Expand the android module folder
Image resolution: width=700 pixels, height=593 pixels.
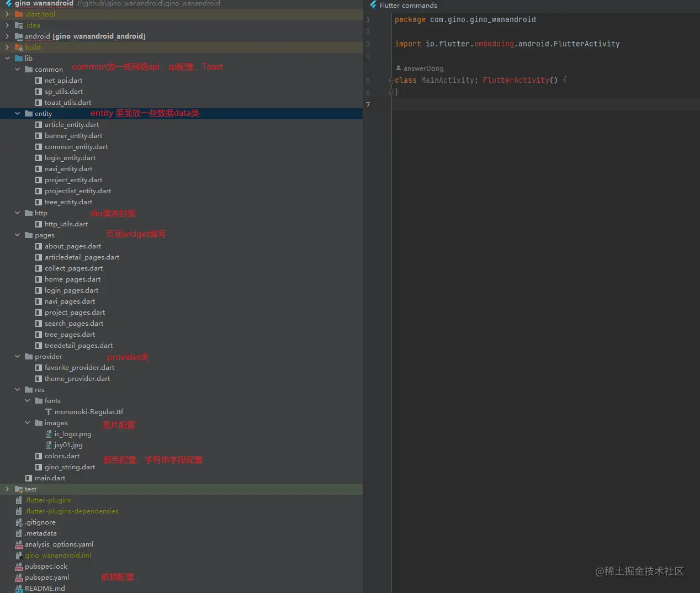(7, 36)
